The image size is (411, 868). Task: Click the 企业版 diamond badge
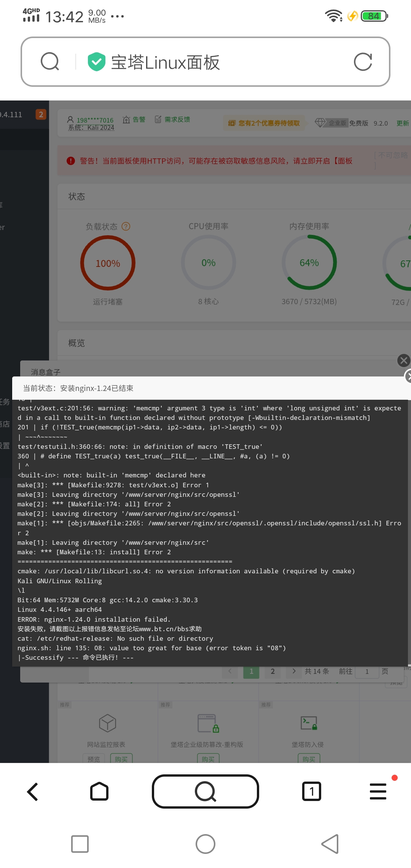[331, 123]
